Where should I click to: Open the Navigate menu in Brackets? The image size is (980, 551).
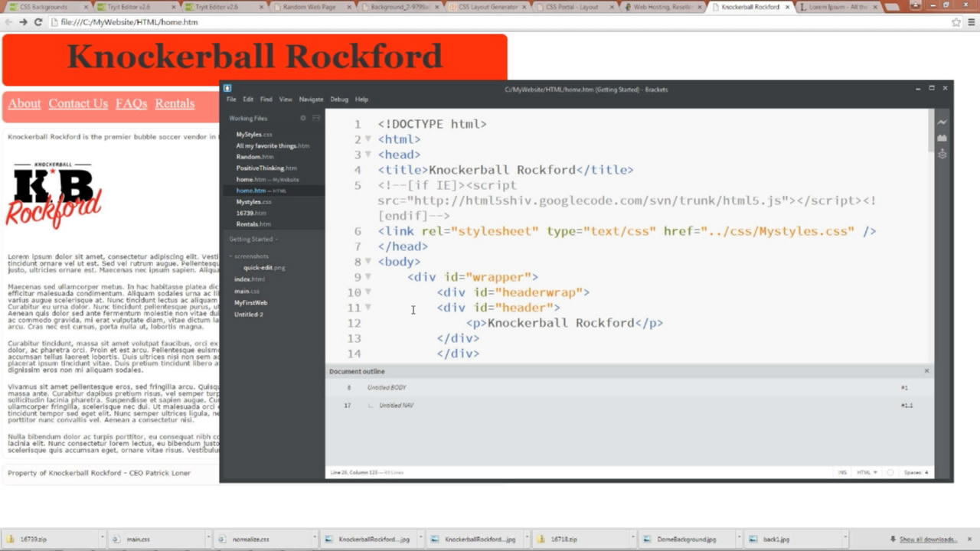pos(311,99)
